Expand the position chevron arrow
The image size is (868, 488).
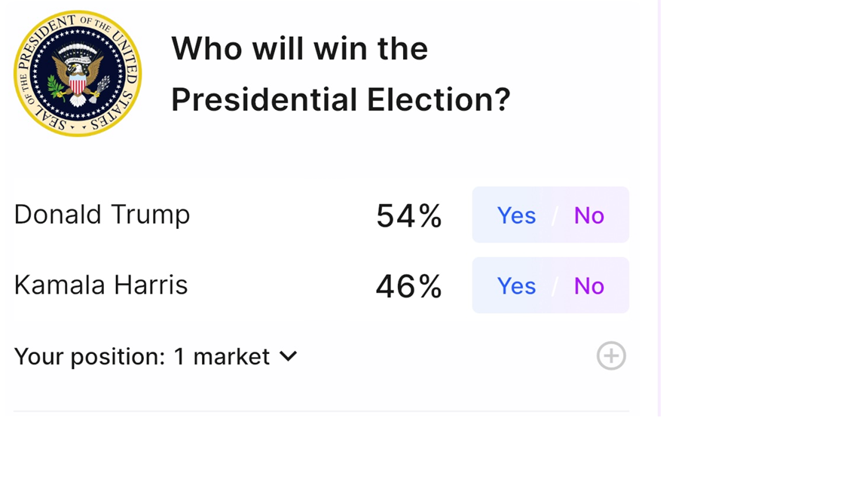click(289, 356)
